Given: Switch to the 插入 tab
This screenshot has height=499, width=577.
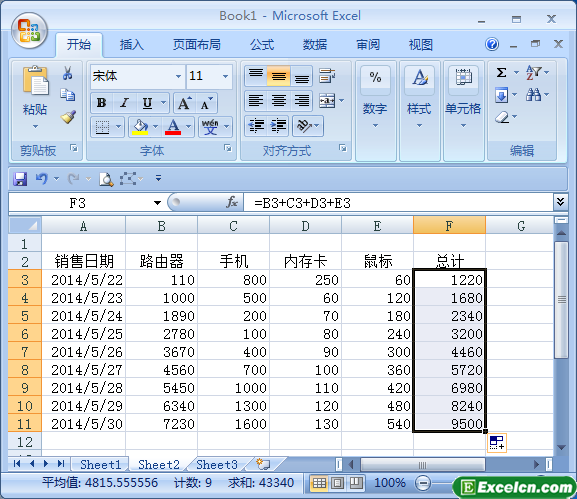Looking at the screenshot, I should click(x=131, y=45).
